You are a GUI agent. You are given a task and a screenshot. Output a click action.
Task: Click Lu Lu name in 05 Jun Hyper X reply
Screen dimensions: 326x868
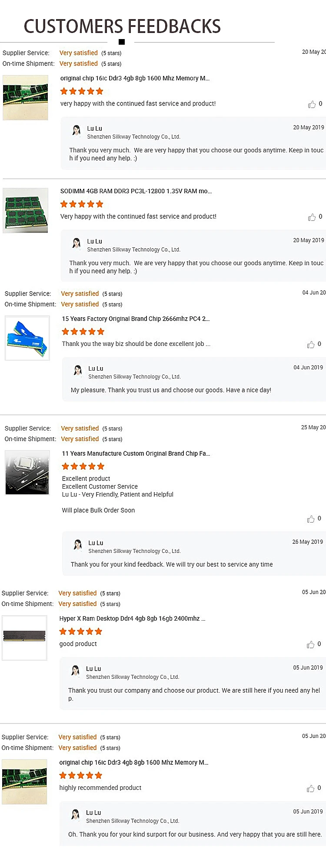coord(93,669)
